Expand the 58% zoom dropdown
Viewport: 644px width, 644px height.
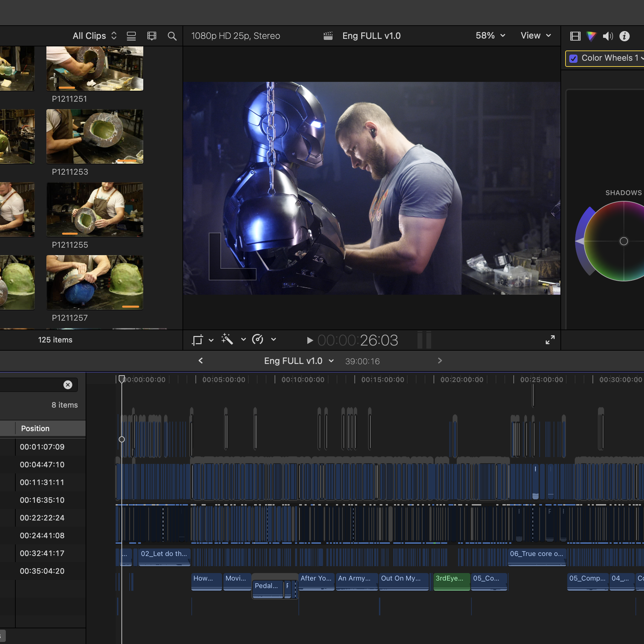click(x=490, y=35)
